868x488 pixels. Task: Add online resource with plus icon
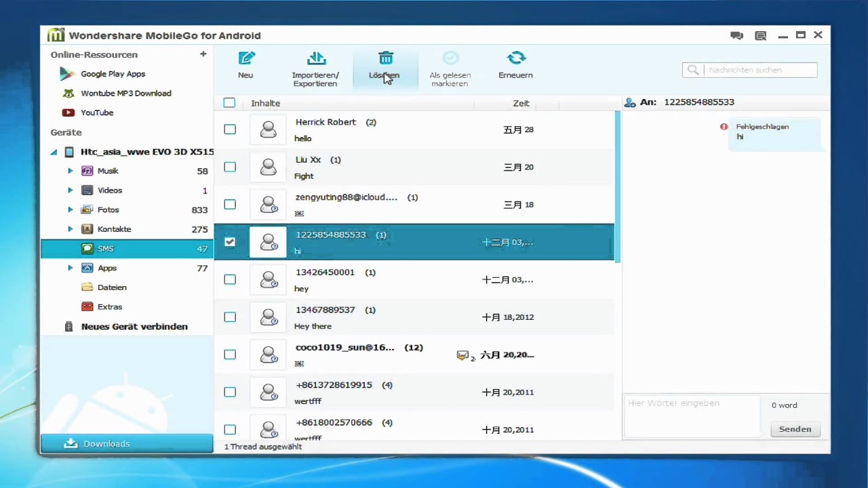click(203, 54)
